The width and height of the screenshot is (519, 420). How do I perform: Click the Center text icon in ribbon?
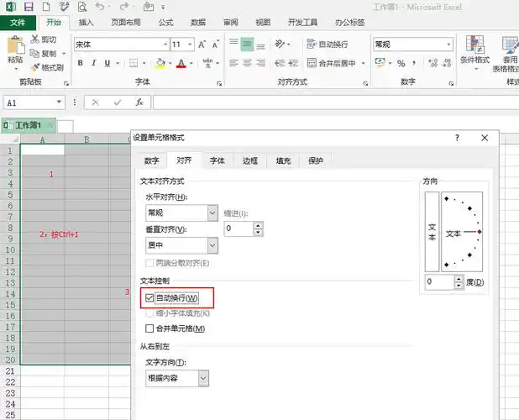point(247,63)
